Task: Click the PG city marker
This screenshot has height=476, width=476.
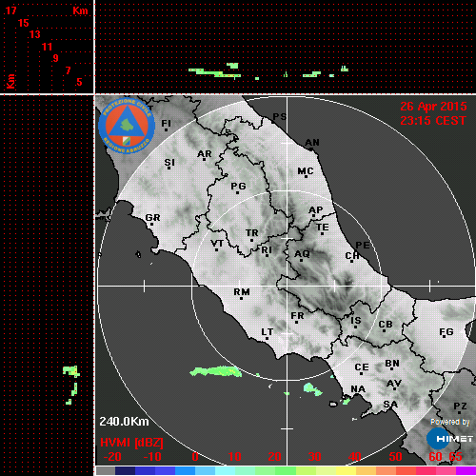Action: (237, 192)
